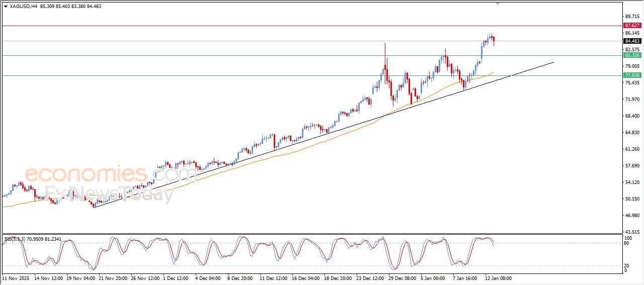This screenshot has height=285, width=644.
Task: Select the red 87.627 price label
Action: (x=631, y=25)
